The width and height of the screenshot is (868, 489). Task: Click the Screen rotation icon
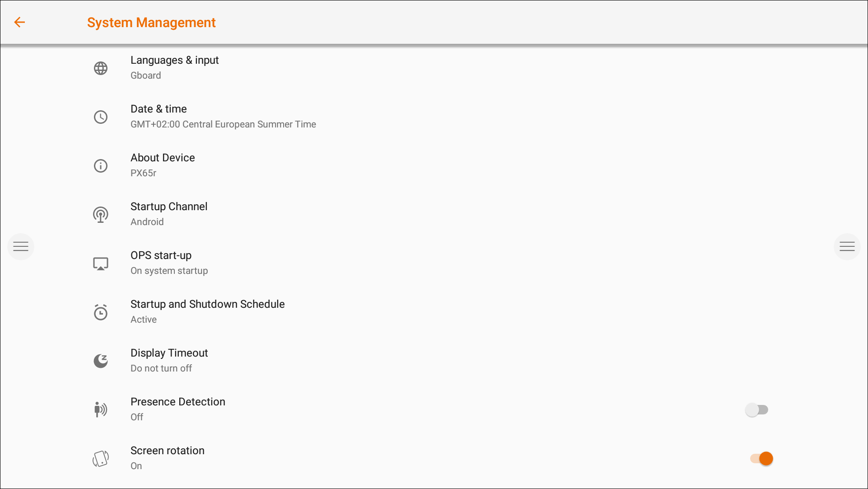click(x=101, y=458)
